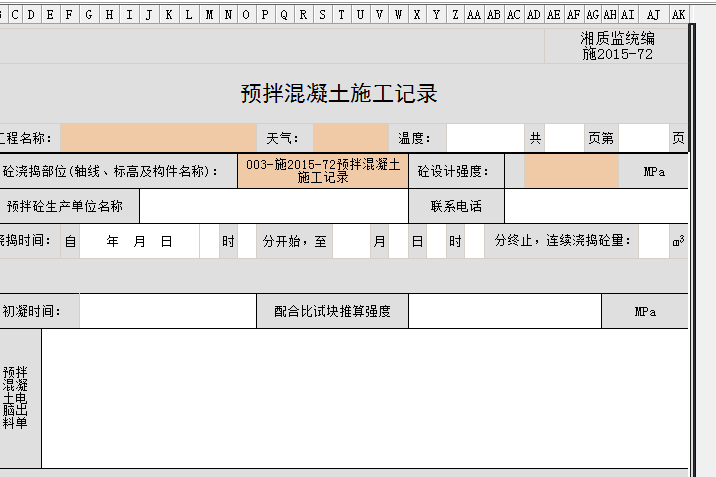Screen dimensions: 716x477
Task: Select the orange 砼设计强度 value cell
Action: pyautogui.click(x=571, y=171)
